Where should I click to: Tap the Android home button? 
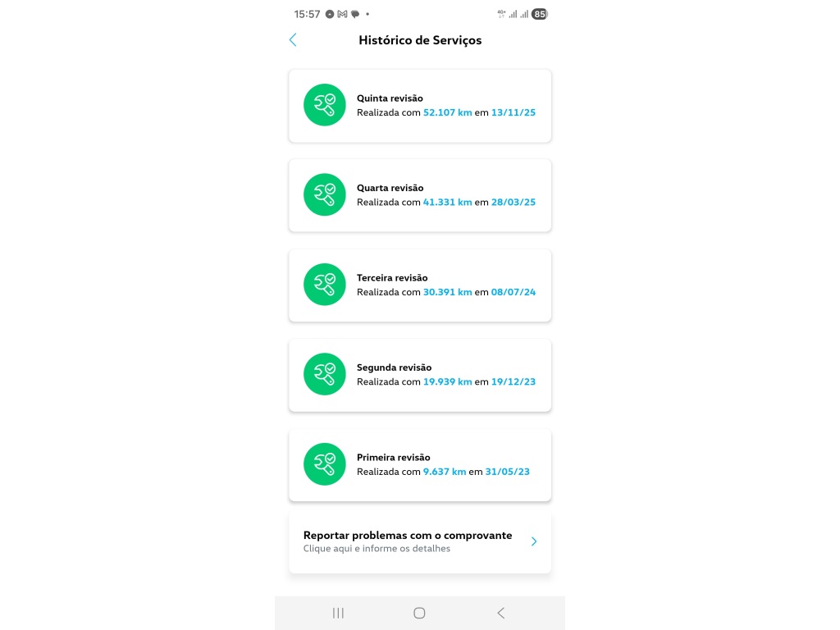click(419, 613)
